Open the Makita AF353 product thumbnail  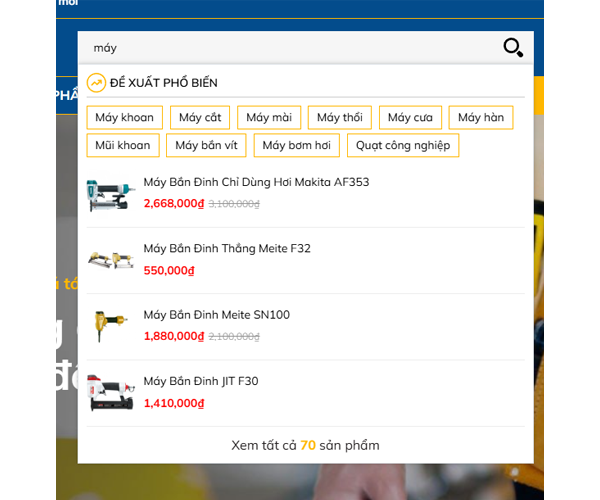pyautogui.click(x=106, y=194)
